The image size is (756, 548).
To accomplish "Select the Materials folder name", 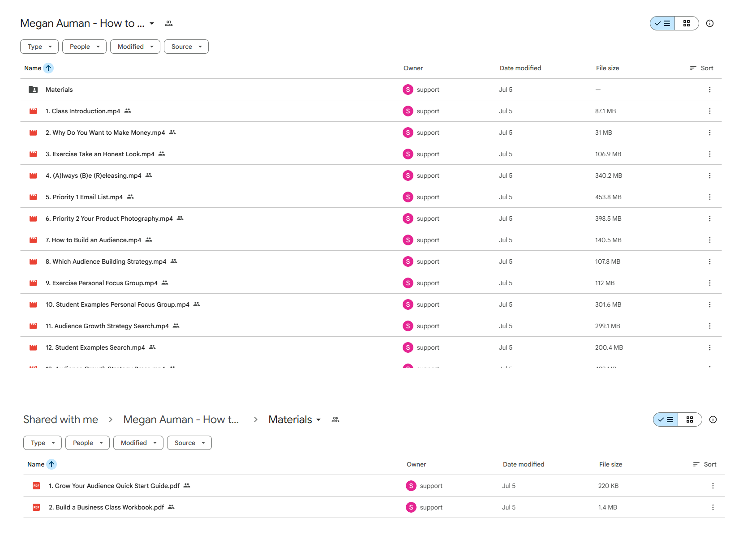I will click(x=59, y=90).
